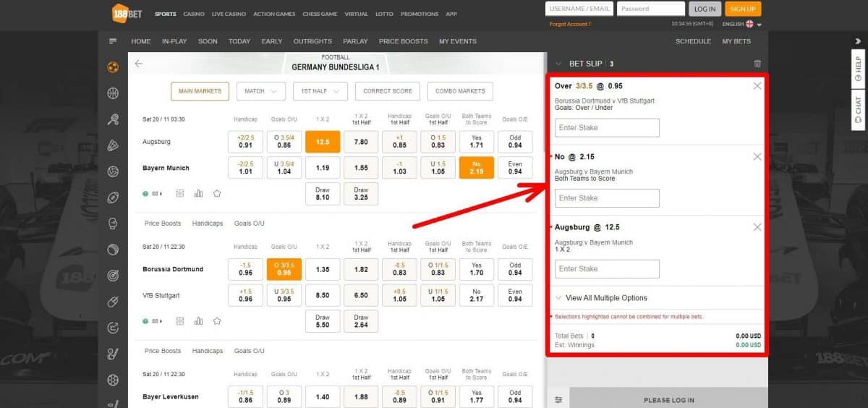
Task: Open the CHAT side tab
Action: click(x=859, y=111)
